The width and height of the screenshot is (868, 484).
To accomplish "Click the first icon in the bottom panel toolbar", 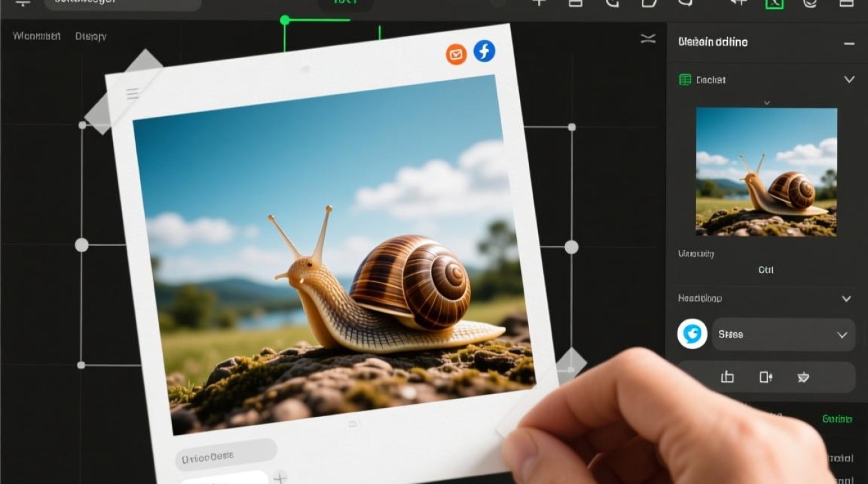I will coord(727,378).
